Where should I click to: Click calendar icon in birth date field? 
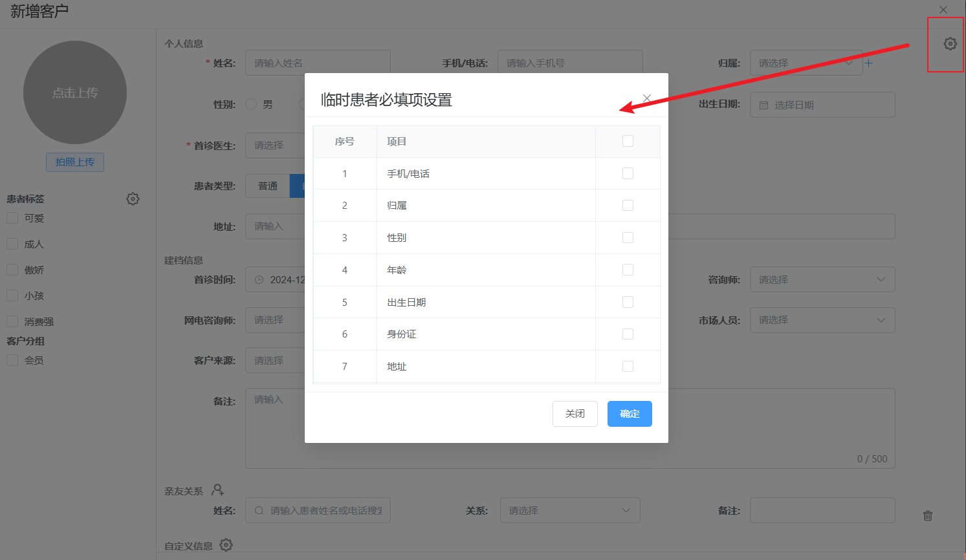coord(763,105)
